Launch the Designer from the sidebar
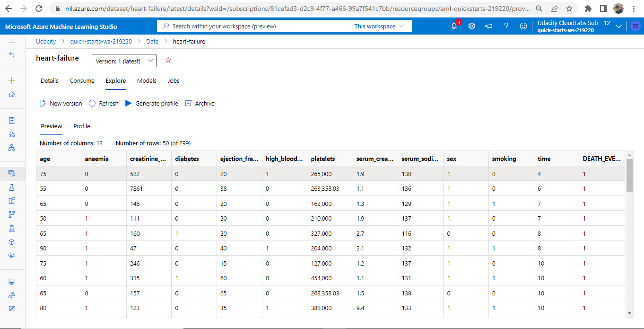This screenshot has width=644, height=329. pyautogui.click(x=13, y=147)
